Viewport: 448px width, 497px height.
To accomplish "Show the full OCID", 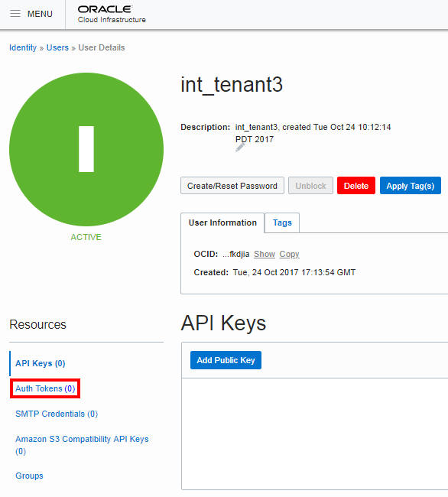I will (x=265, y=254).
